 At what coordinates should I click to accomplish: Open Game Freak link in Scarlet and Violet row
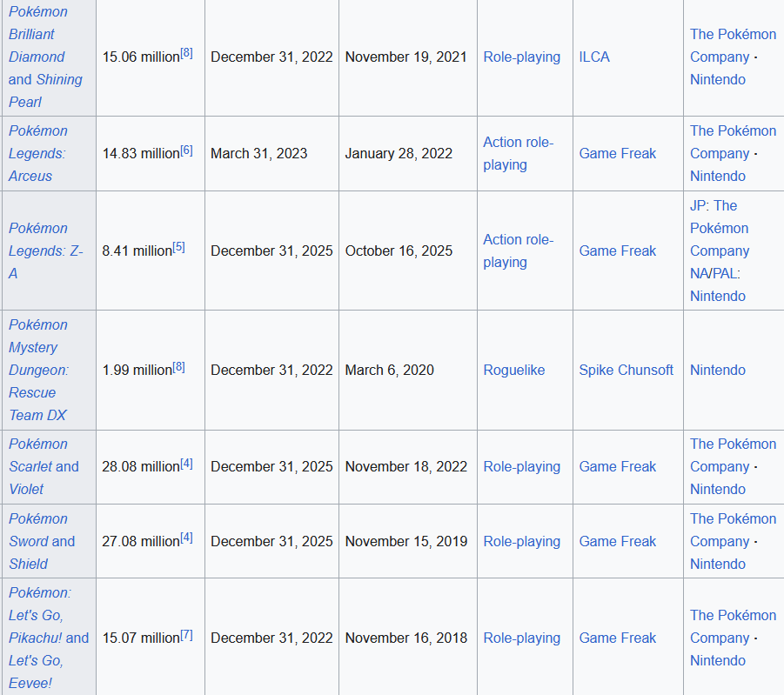(618, 466)
